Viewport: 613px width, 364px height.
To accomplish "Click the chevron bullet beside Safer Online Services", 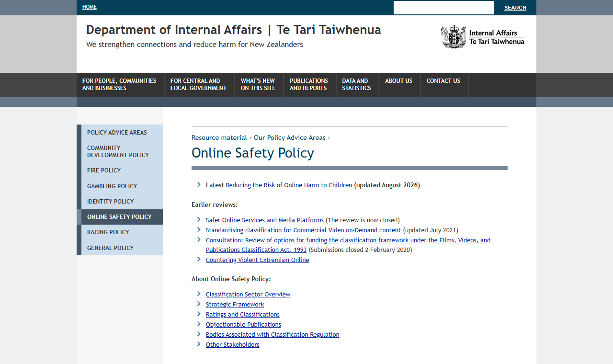I will [x=199, y=219].
